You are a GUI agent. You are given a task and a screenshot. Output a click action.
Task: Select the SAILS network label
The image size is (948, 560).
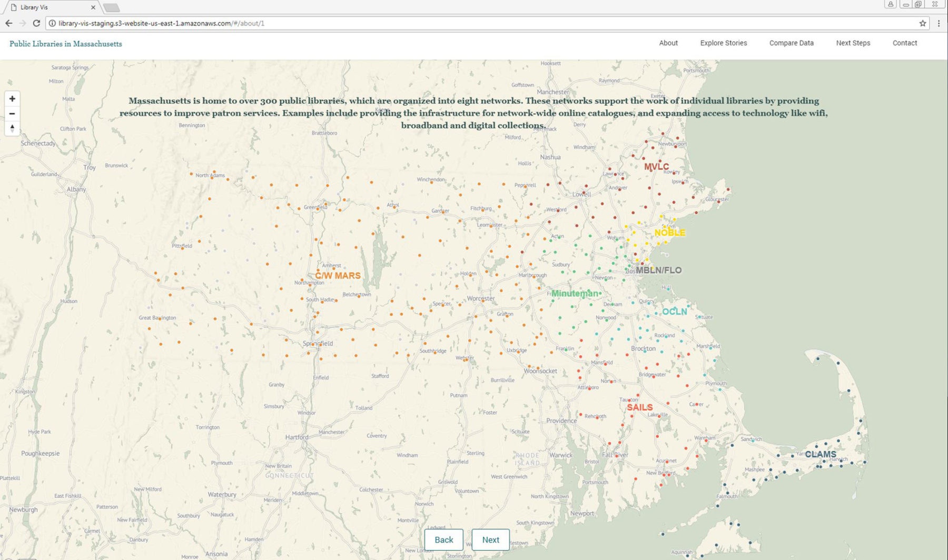point(640,407)
